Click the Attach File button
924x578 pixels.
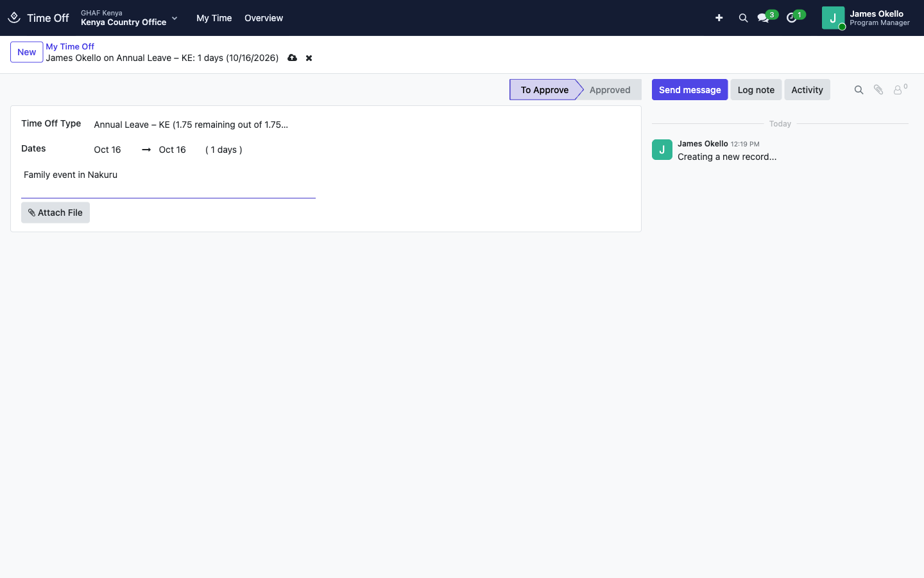pos(55,213)
